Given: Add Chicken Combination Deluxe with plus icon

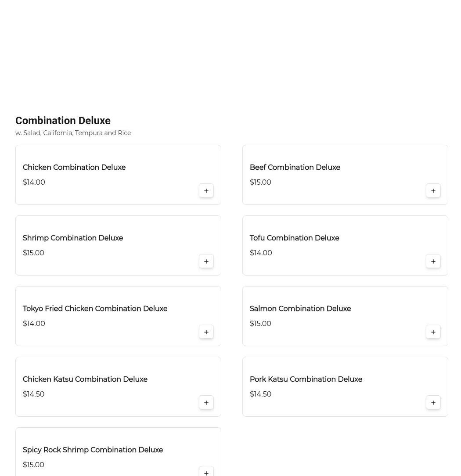Looking at the screenshot, I should (x=206, y=191).
